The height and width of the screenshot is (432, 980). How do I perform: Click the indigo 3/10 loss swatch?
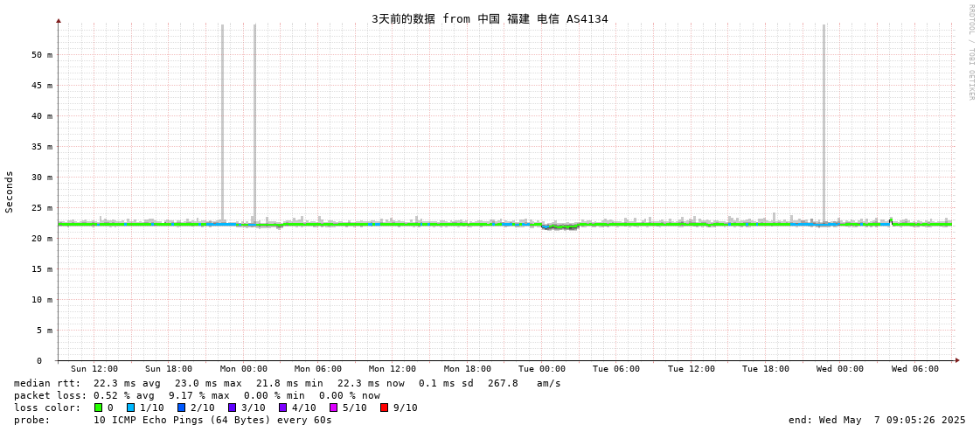232,408
